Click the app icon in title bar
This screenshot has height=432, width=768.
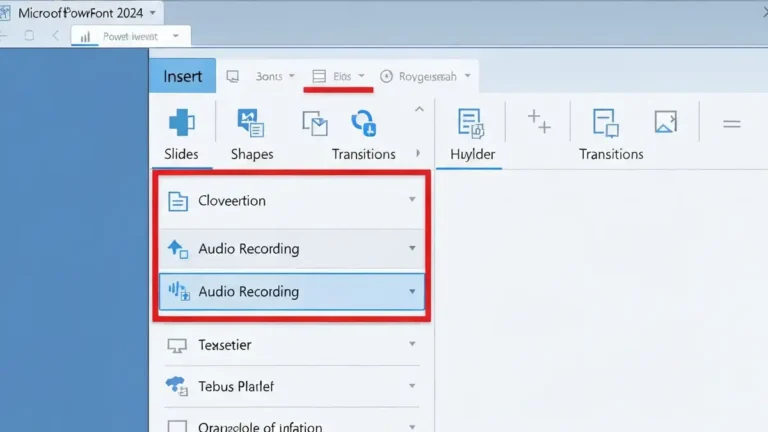[5, 13]
